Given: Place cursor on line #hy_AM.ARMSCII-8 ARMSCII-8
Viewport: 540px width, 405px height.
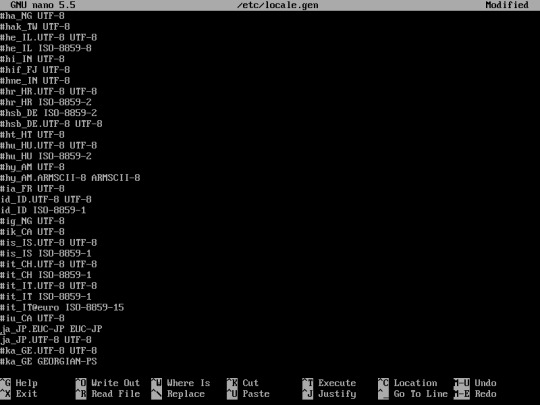Looking at the screenshot, I should (70, 178).
